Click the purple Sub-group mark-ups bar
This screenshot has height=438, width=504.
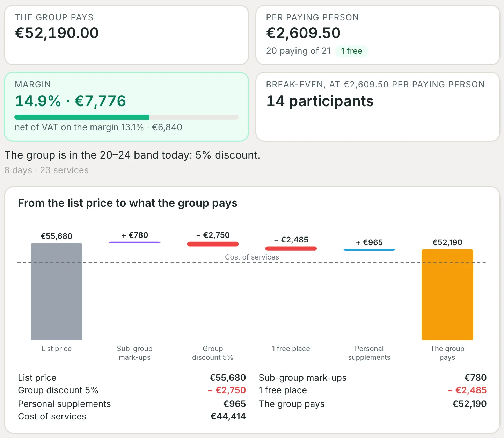click(x=135, y=242)
